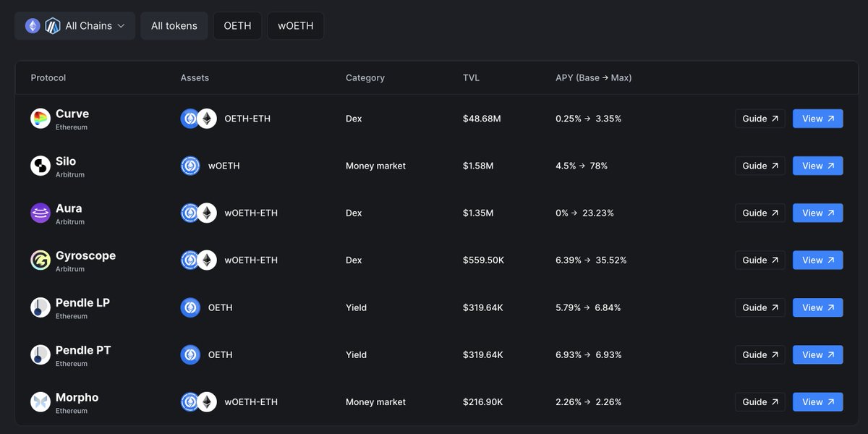Viewport: 868px width, 434px height.
Task: View the Gyroscope pool
Action: [817, 260]
